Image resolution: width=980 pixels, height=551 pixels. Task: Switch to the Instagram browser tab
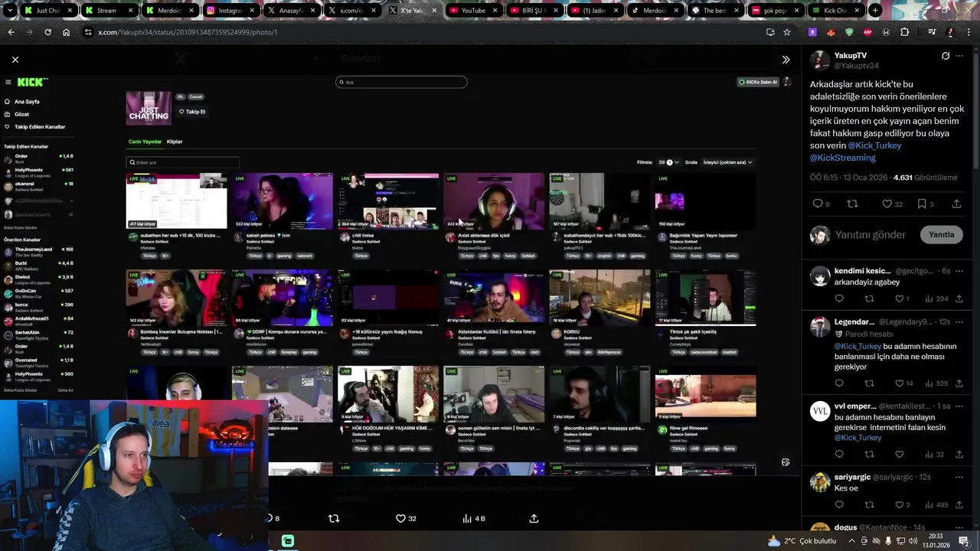[x=230, y=11]
